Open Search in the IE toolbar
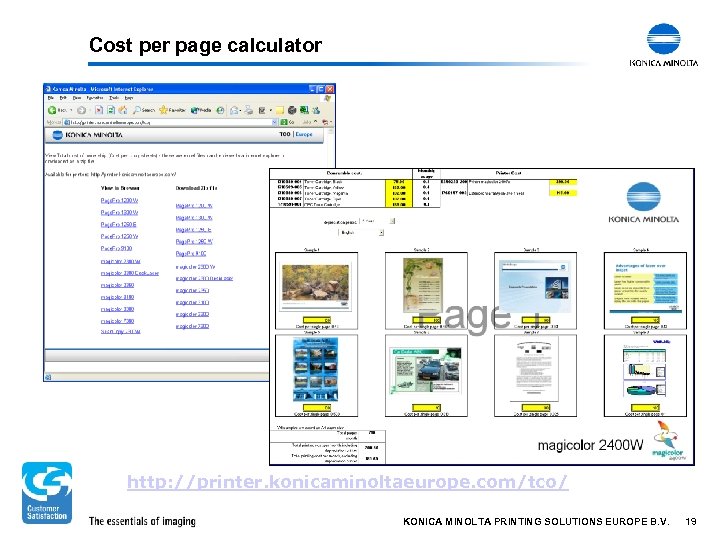Screen dimensions: 720x540 point(144,110)
